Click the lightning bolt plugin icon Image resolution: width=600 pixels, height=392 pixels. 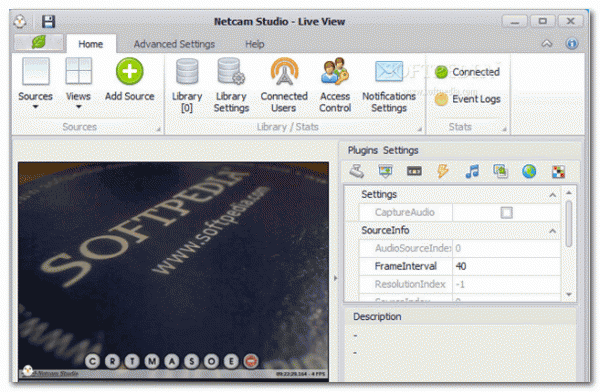click(443, 171)
